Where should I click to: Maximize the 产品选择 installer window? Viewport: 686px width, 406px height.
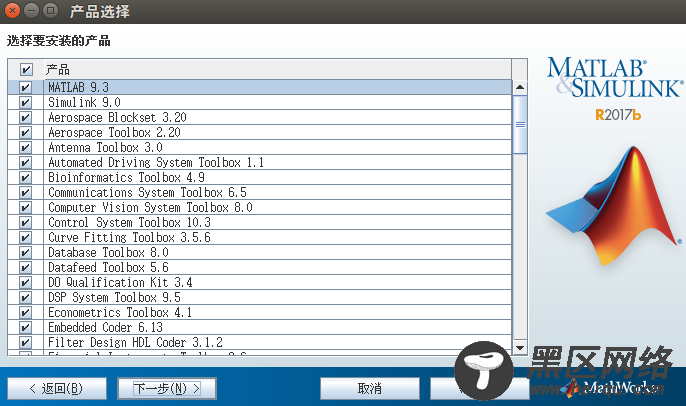pyautogui.click(x=51, y=10)
